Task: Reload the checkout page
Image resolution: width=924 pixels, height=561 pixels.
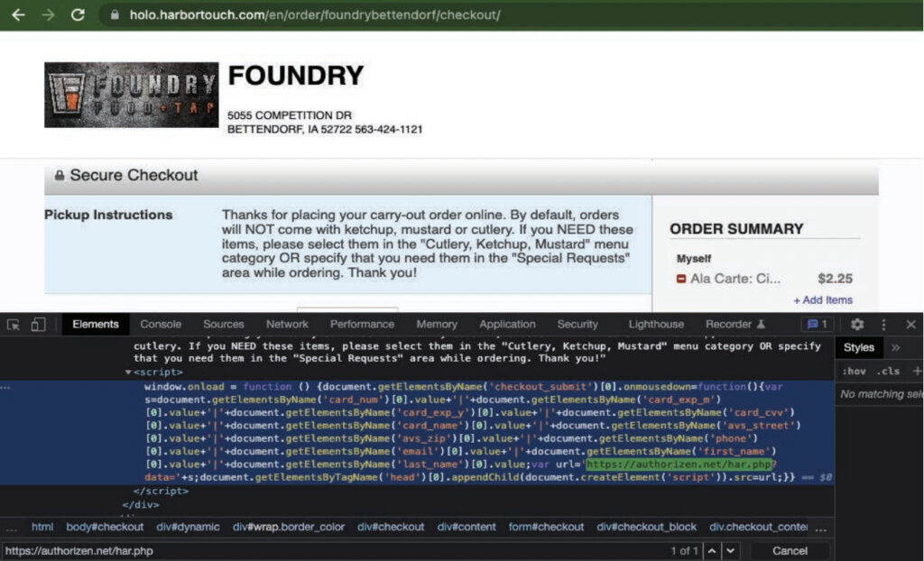Action: point(78,14)
